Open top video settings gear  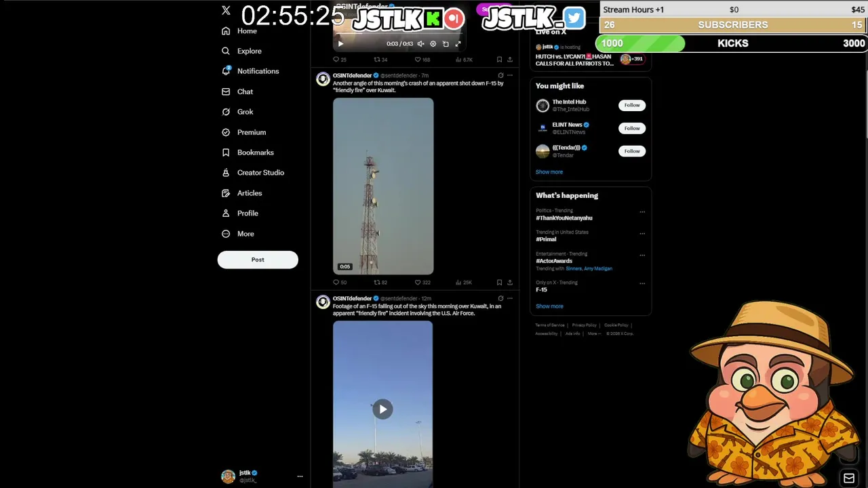433,43
